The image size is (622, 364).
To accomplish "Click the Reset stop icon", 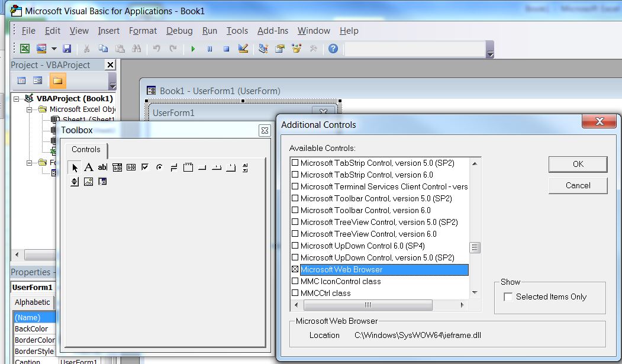I will (x=226, y=49).
